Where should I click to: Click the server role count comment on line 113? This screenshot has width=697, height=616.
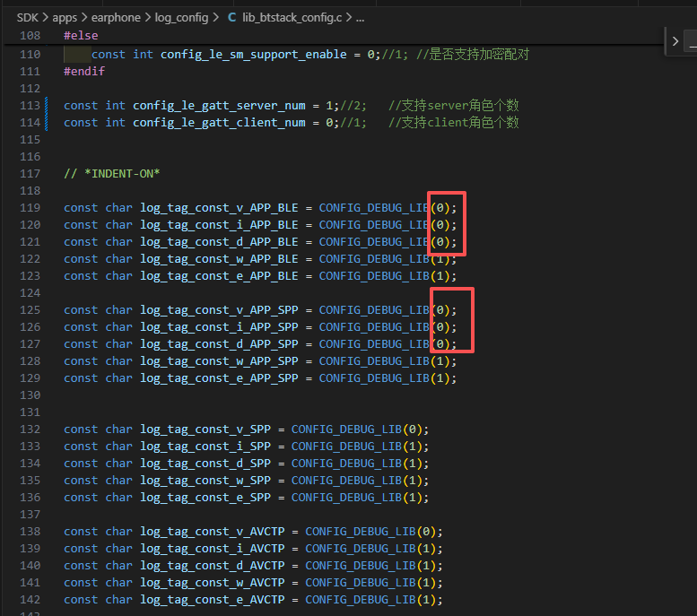pos(453,106)
